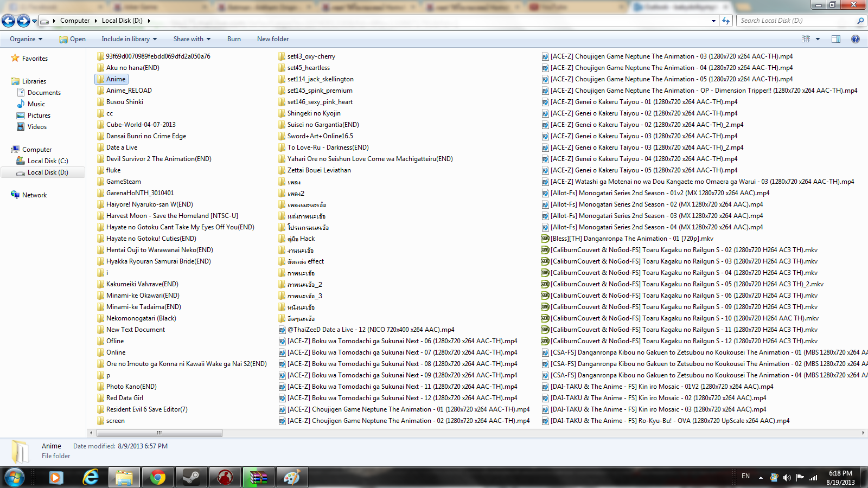This screenshot has height=488, width=868.
Task: Open the view More options dropdown arrow
Action: point(818,39)
